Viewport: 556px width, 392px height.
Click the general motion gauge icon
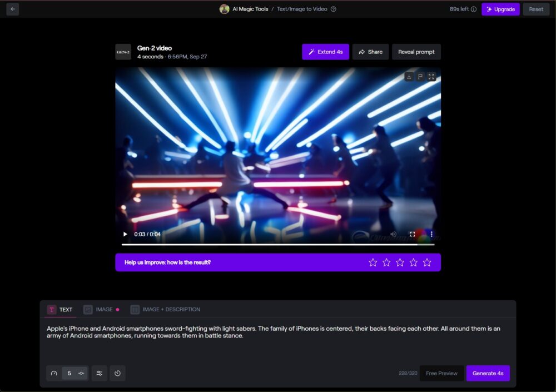coord(53,373)
